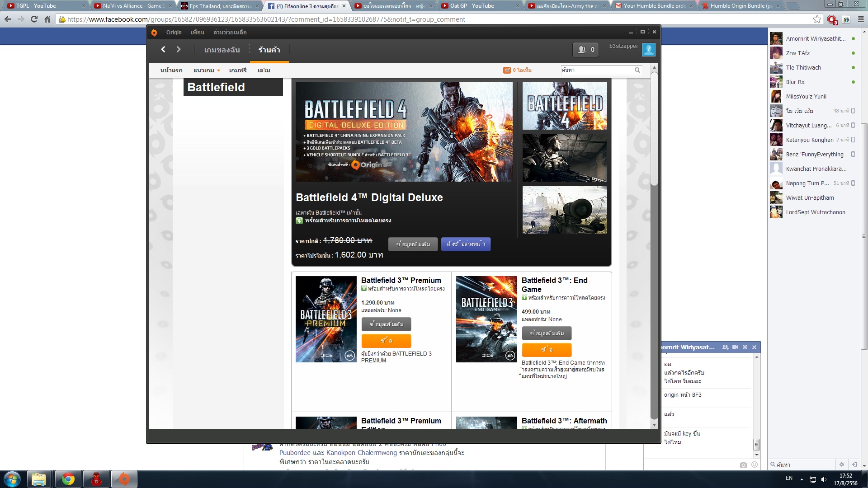Open the friends counter button

click(x=585, y=50)
